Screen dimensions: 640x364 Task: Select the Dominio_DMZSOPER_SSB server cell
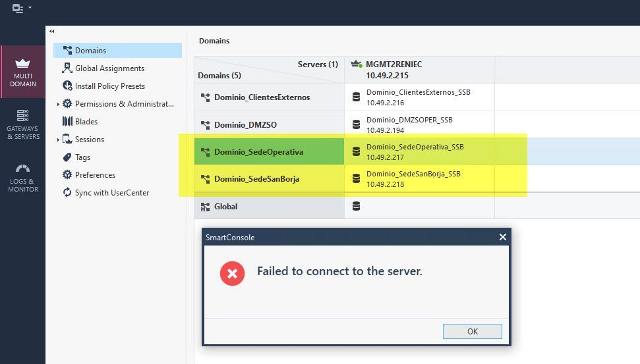420,124
